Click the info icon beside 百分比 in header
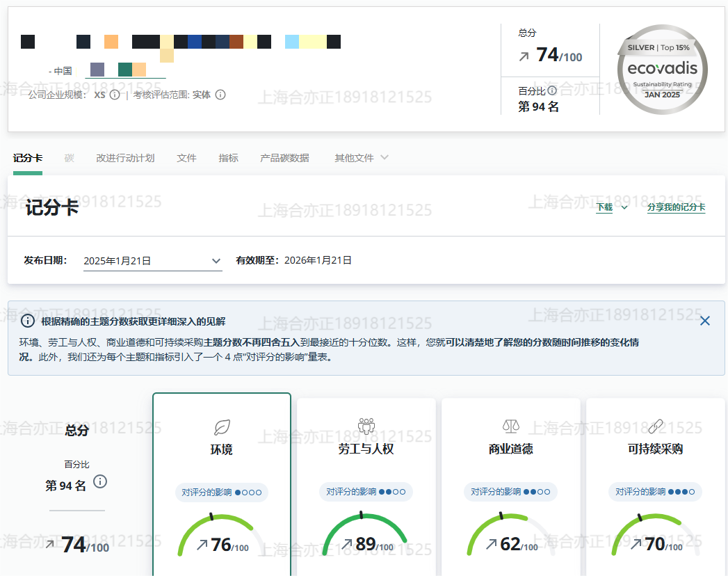The width and height of the screenshot is (728, 576). point(552,90)
